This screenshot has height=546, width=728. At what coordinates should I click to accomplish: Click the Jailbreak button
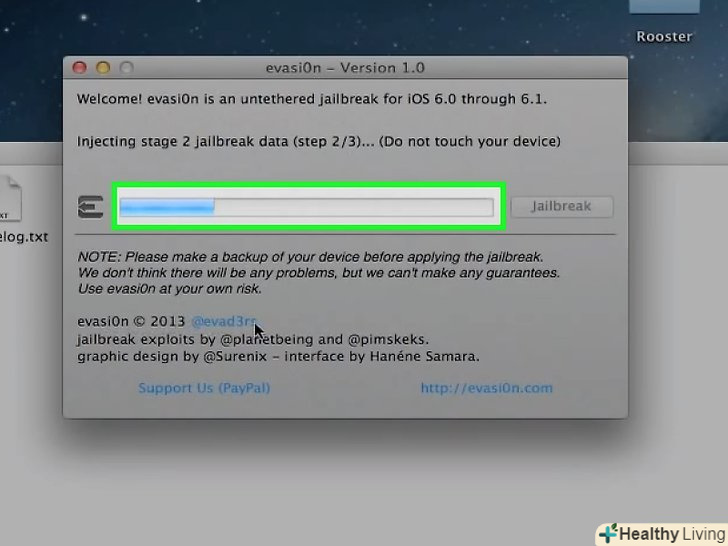562,207
